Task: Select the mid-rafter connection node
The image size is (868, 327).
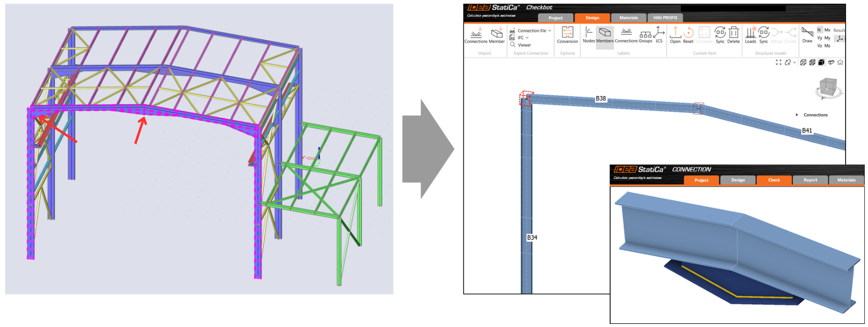Action: click(x=698, y=108)
